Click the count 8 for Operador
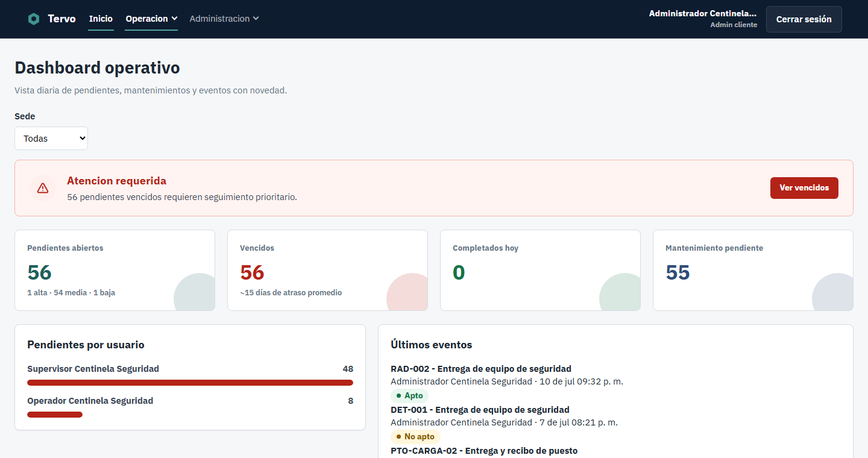 click(x=350, y=401)
